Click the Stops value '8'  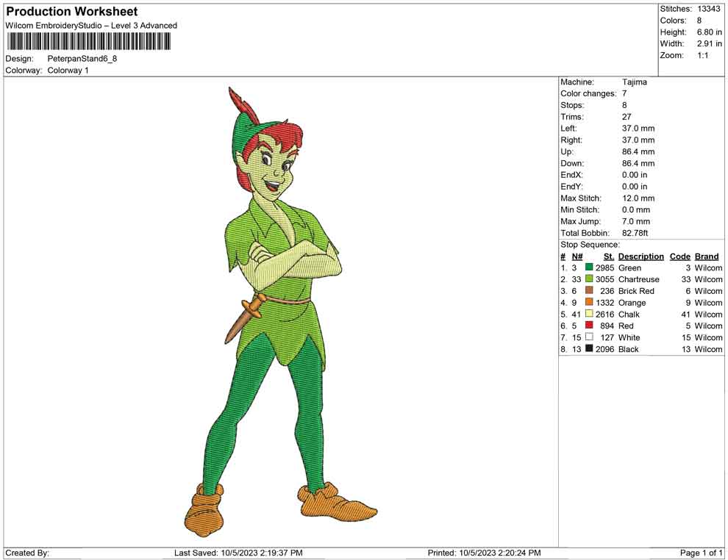624,105
